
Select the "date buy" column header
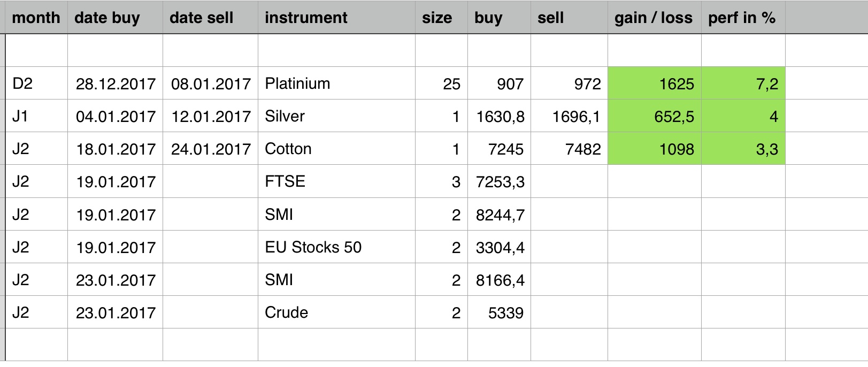107,18
